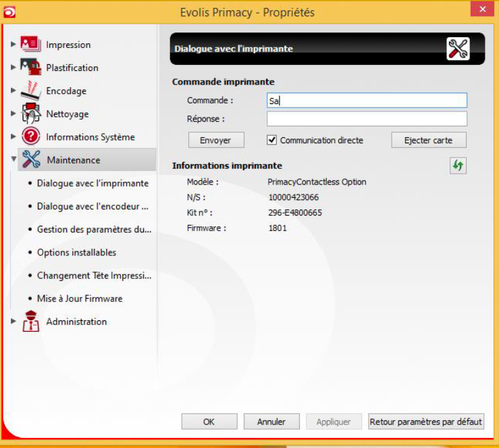Click the Administration officer icon
The height and width of the screenshot is (448, 499).
click(31, 321)
